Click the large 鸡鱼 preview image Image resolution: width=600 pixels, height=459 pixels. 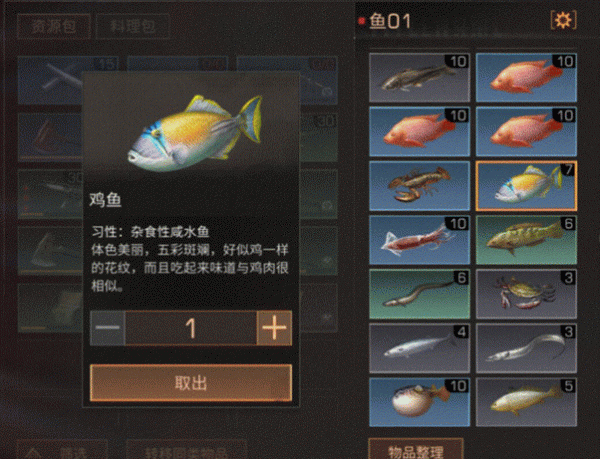click(x=195, y=132)
